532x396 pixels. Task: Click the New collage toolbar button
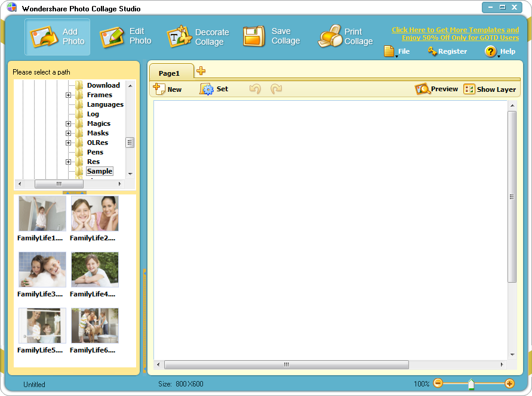tap(167, 89)
